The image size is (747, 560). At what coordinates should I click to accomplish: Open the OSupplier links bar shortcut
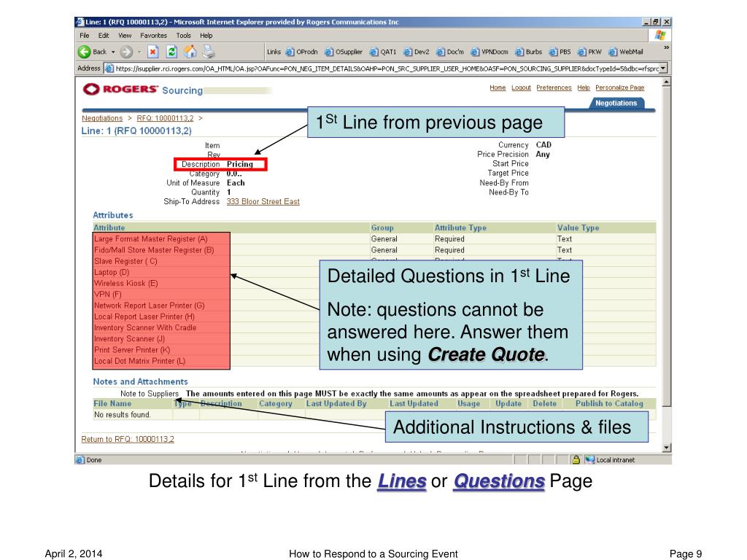tap(344, 52)
